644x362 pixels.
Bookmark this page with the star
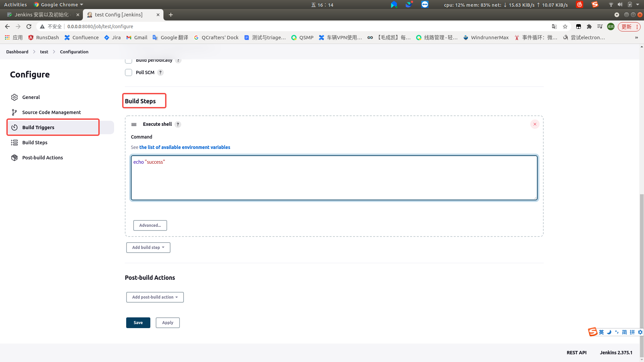click(x=565, y=27)
